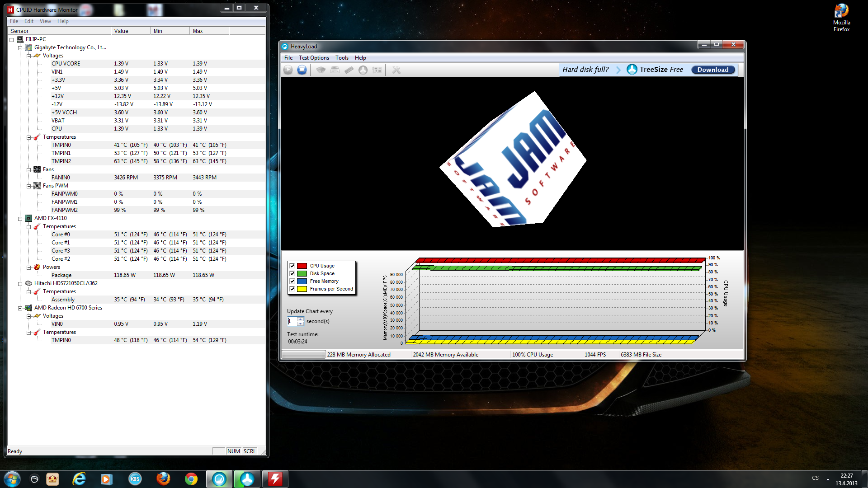
Task: Click the update chart seconds input field
Action: (x=292, y=321)
